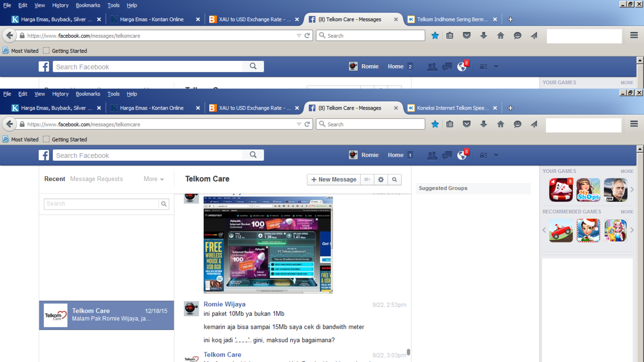Bookmark this page with the star in the front window
The image size is (644, 362).
click(x=435, y=124)
